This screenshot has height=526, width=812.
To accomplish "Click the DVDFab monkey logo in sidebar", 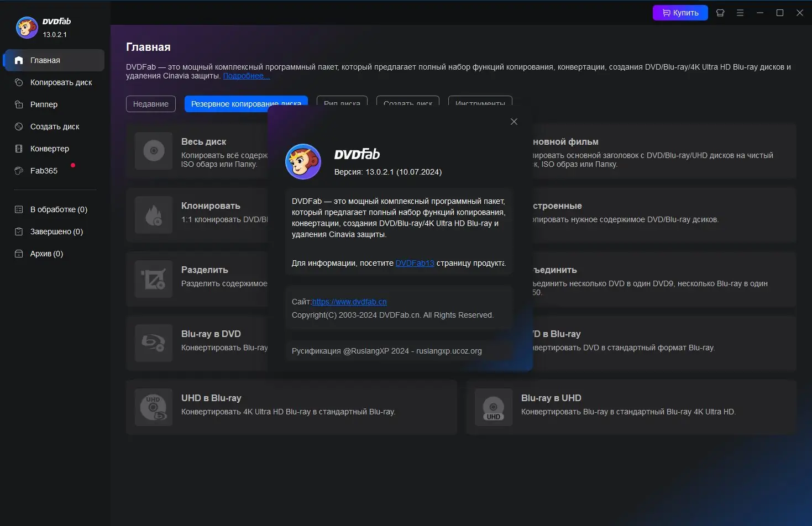I will coord(27,27).
